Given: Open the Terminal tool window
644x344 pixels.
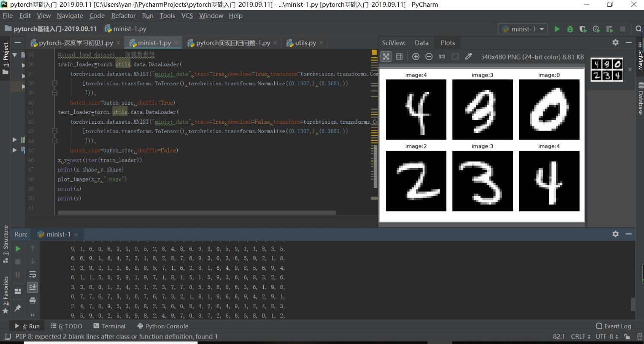Looking at the screenshot, I should click(x=109, y=326).
